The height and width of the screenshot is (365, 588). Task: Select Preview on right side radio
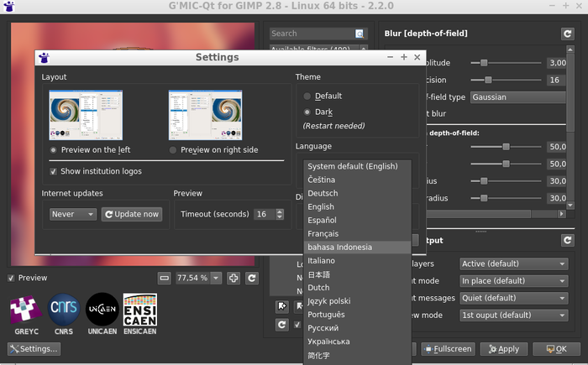pyautogui.click(x=173, y=150)
